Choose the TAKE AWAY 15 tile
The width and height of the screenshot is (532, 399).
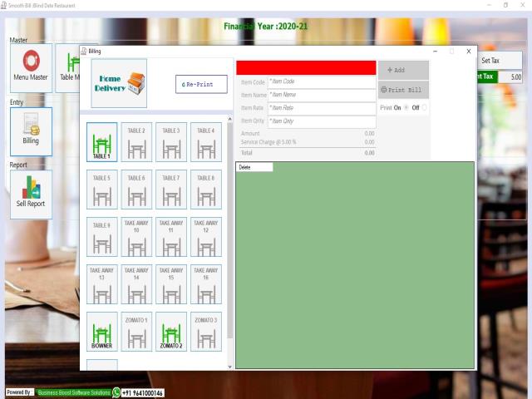point(171,284)
